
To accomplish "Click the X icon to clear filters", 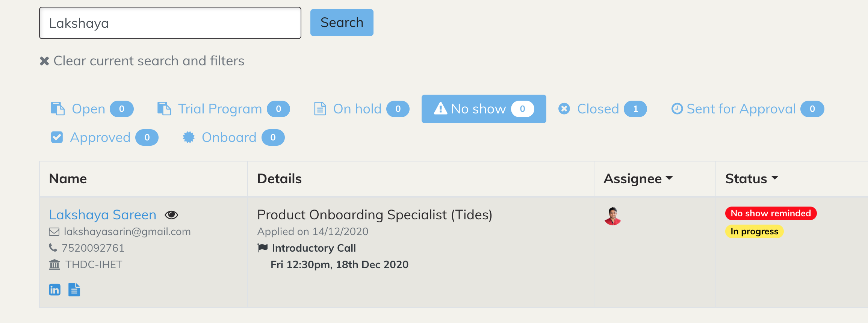I will [x=44, y=61].
